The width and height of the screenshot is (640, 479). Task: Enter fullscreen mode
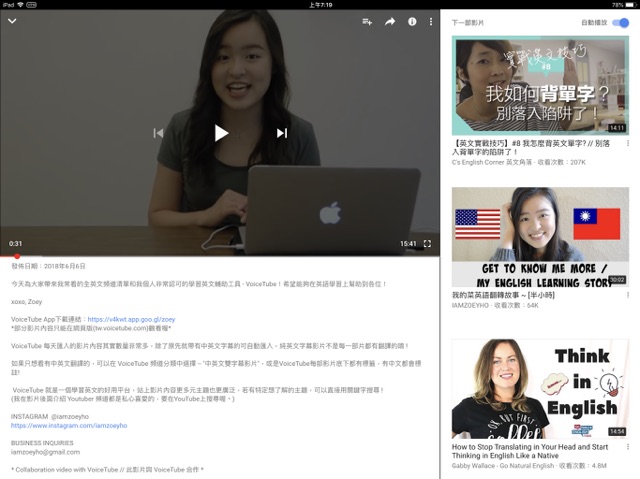point(427,244)
